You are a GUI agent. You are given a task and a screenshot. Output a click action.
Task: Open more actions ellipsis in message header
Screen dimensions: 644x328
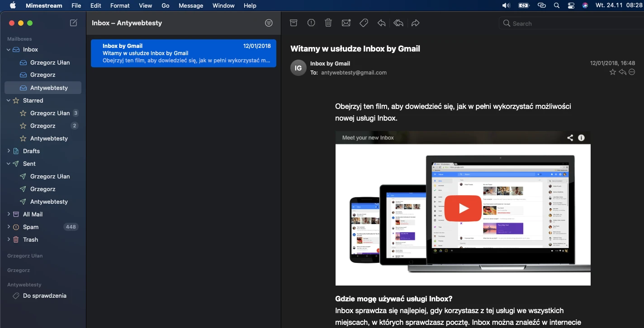point(632,72)
